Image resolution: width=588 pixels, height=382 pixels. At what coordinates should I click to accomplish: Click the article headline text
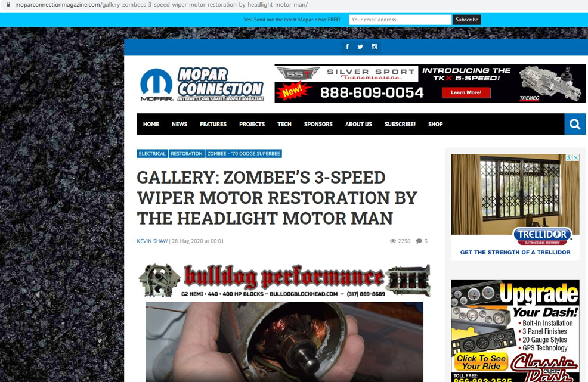(277, 198)
